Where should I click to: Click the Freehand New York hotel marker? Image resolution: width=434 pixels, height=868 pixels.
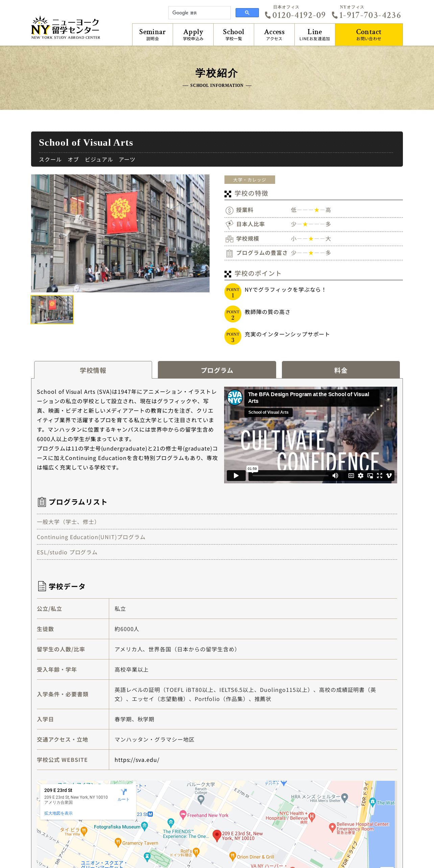(x=183, y=815)
